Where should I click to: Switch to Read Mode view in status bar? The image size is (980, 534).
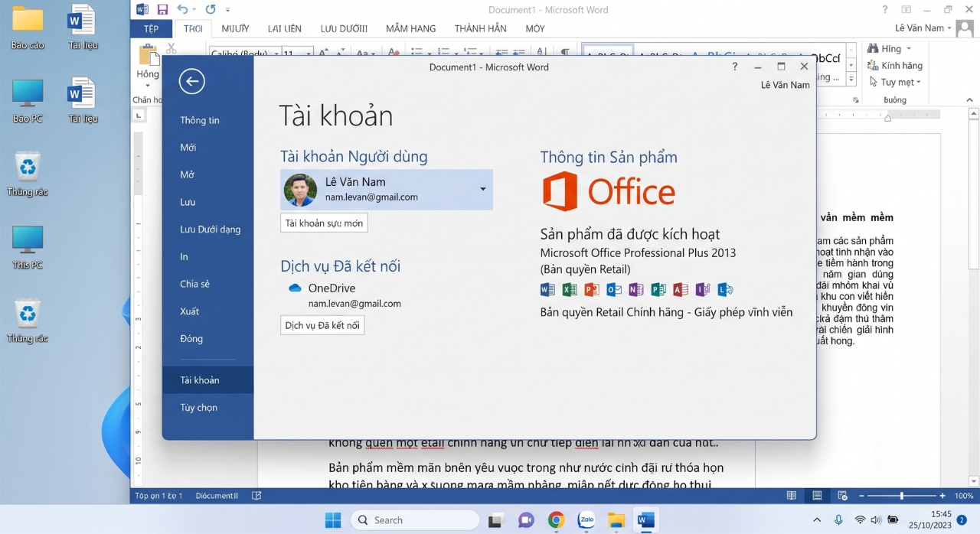pos(792,496)
